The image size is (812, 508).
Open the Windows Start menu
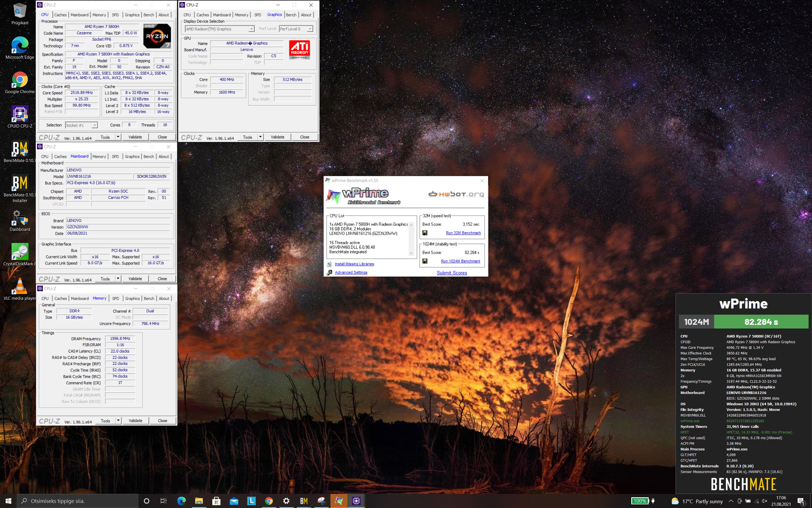(8, 501)
